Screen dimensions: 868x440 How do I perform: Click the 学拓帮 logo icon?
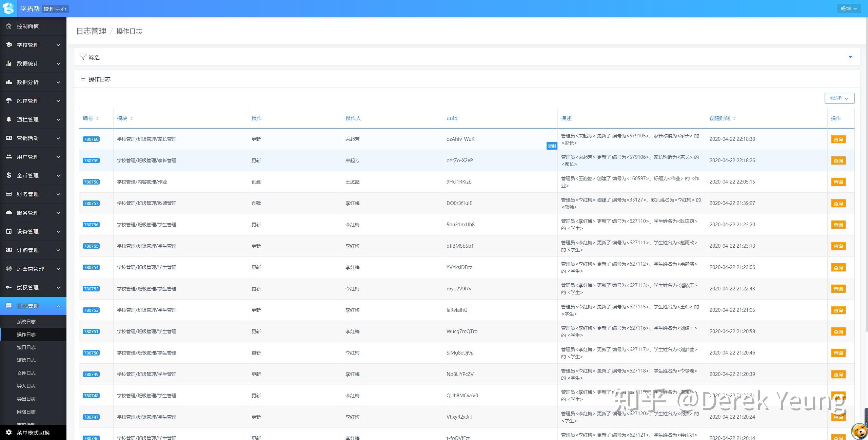point(8,8)
